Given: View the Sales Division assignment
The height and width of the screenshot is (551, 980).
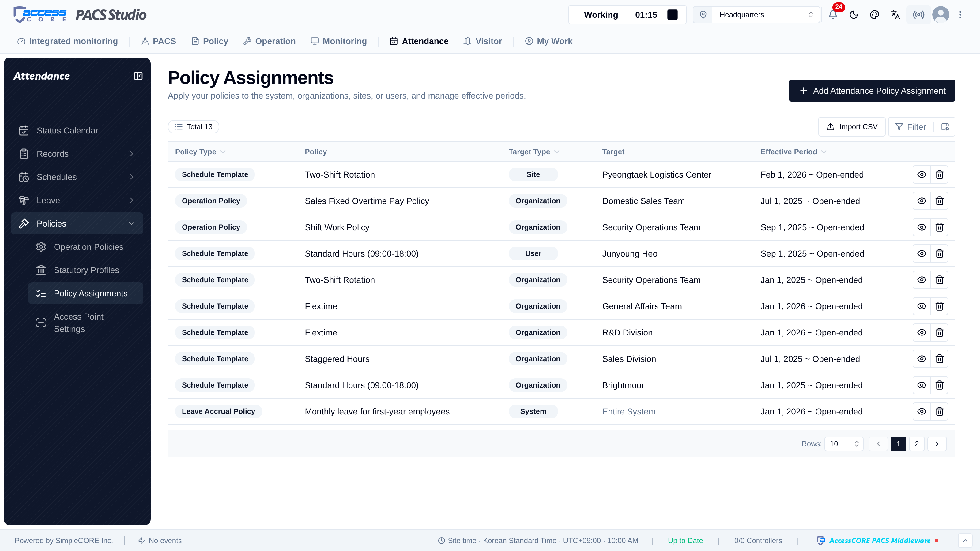Looking at the screenshot, I should (922, 359).
